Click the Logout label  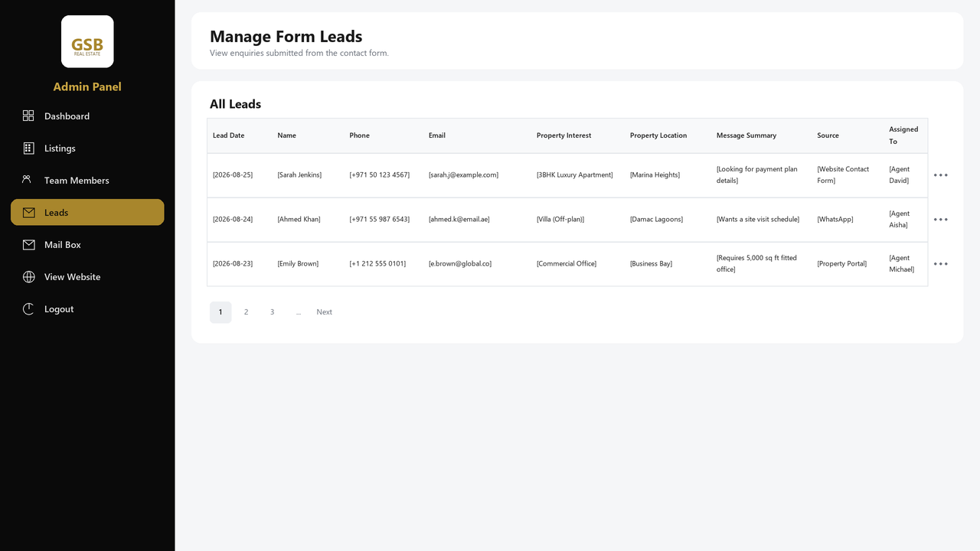[x=59, y=309]
